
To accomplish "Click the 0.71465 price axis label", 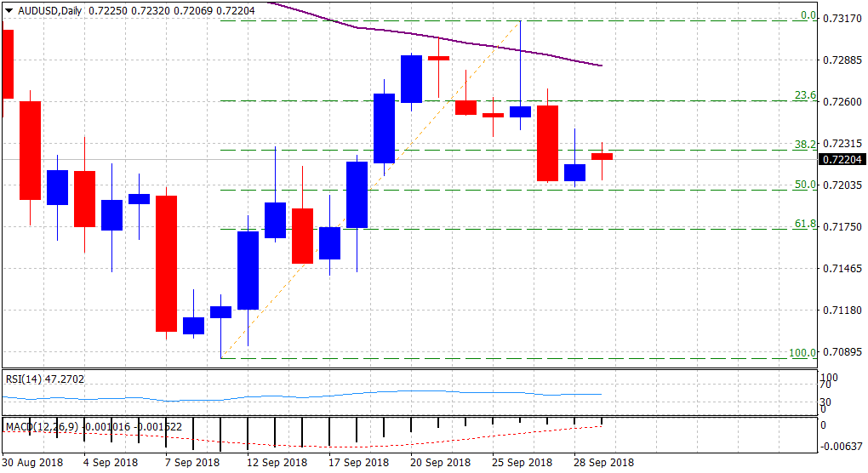I will [x=842, y=268].
